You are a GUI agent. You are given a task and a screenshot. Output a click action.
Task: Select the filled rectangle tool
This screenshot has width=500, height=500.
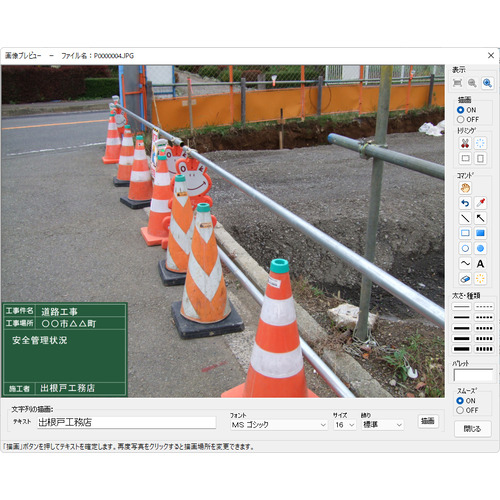tap(480, 233)
